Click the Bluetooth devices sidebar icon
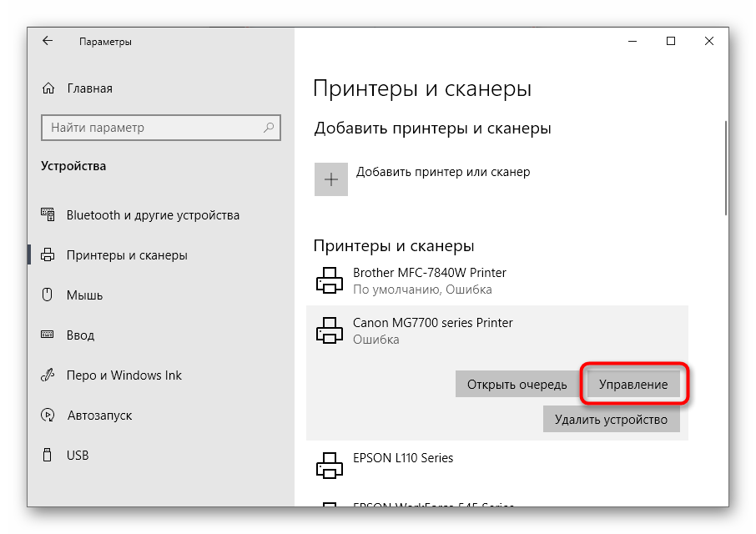The width and height of the screenshot is (756, 534). pos(48,215)
